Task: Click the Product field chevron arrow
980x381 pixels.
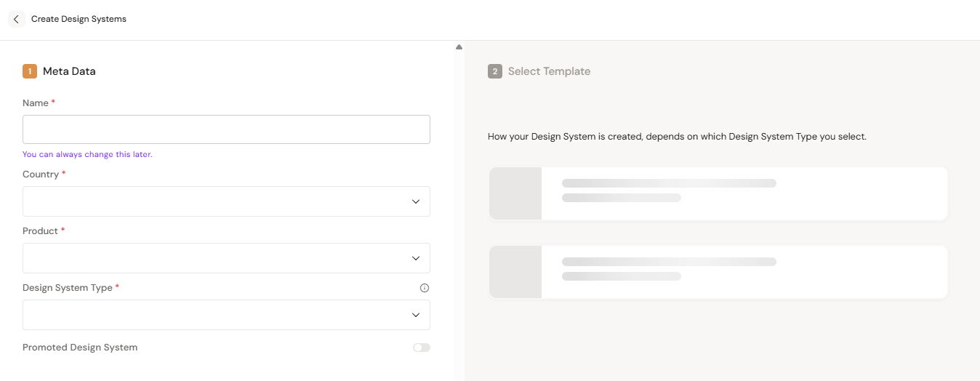Action: pos(416,258)
